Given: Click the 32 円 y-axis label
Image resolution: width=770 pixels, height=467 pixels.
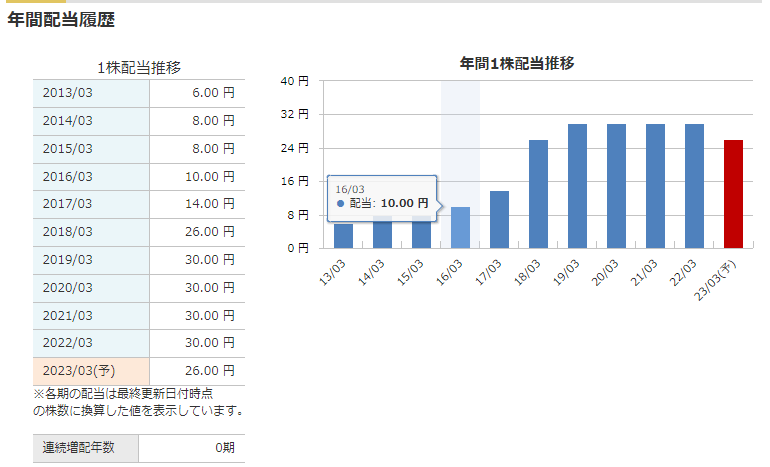Looking at the screenshot, I should point(295,114).
